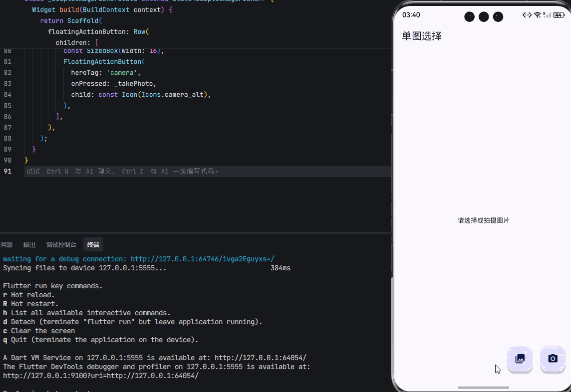Click the onPressed: _takePhoto line
The height and width of the screenshot is (392, 571).
pyautogui.click(x=114, y=83)
